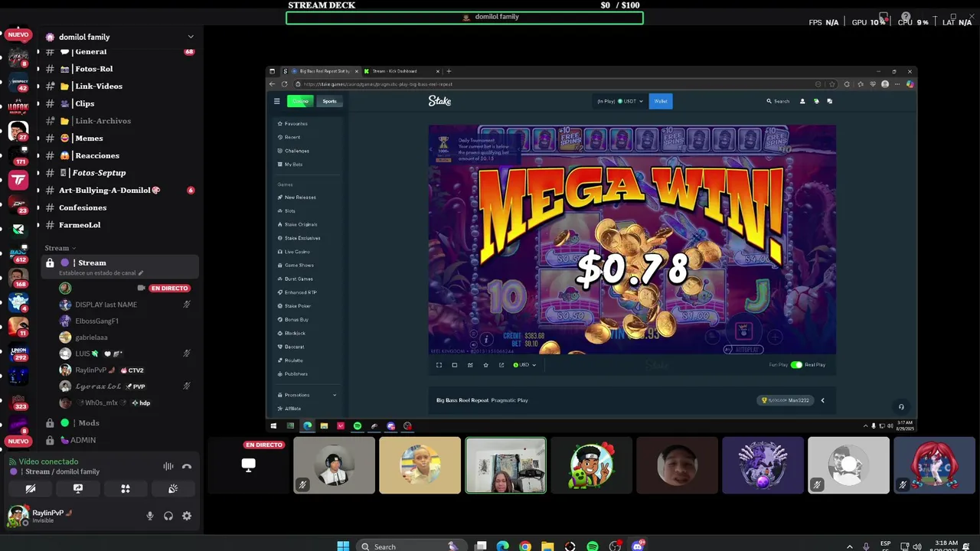The height and width of the screenshot is (551, 980).
Task: Turn on camera in voice panel
Action: tap(31, 488)
